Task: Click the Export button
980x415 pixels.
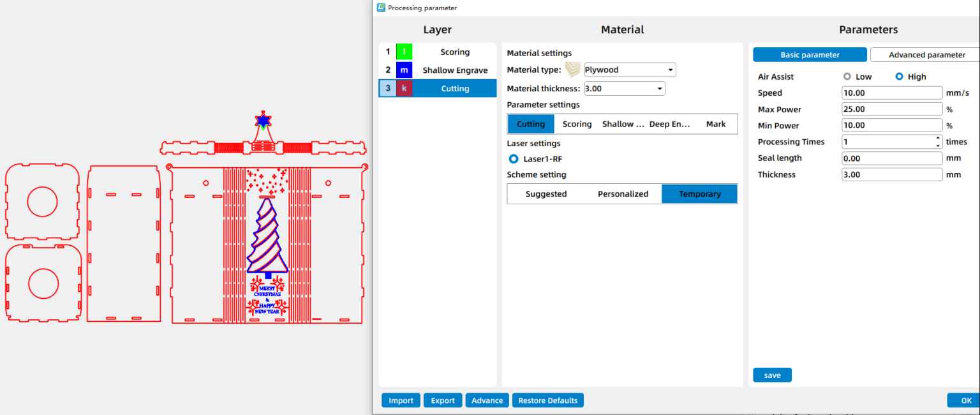Action: point(443,400)
